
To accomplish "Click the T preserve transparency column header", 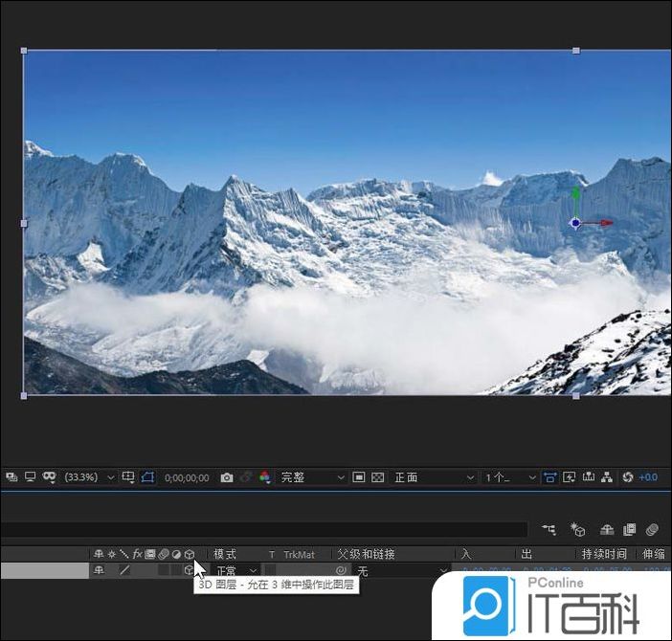I will coord(272,555).
